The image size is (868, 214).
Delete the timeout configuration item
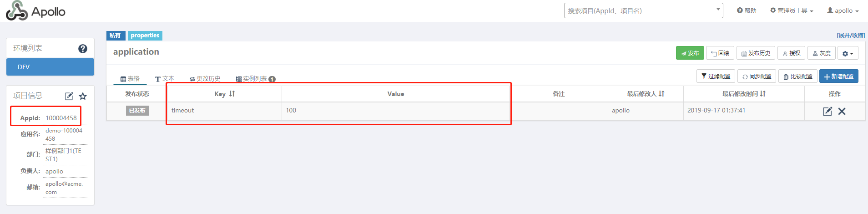[x=842, y=111]
